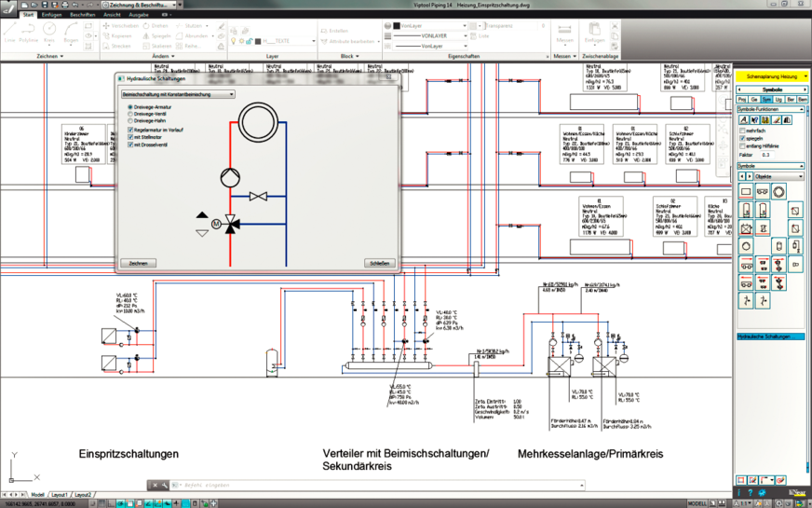Pick the circle ring symbol in Symbole palette
Screen dimensions: 812x508
[x=778, y=192]
